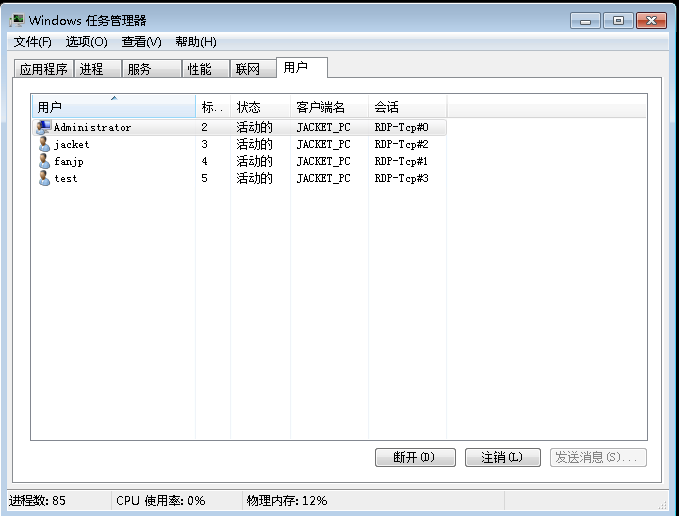The height and width of the screenshot is (516, 679).
Task: Sort by the 标.. column header
Action: tap(213, 106)
